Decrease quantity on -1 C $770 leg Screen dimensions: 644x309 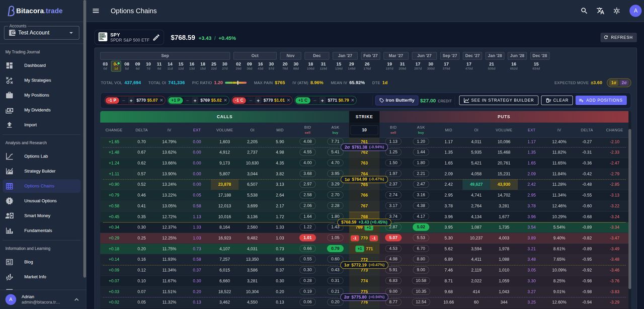[251, 100]
